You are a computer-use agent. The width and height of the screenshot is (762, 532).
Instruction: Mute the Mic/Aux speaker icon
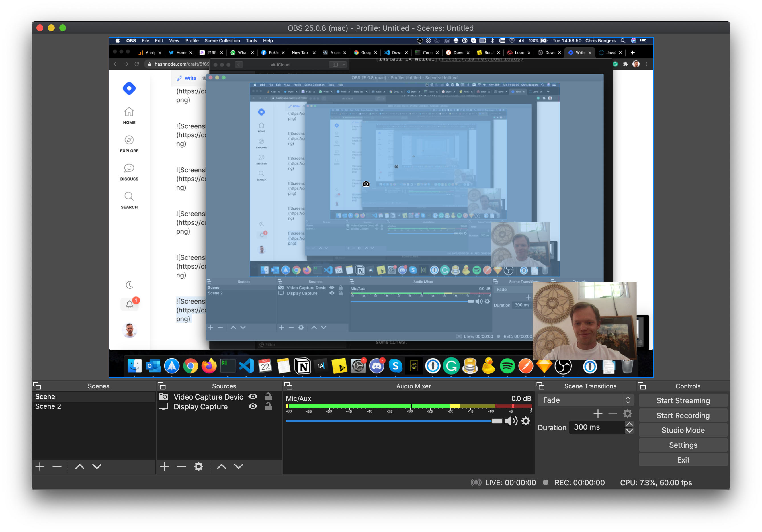click(511, 421)
